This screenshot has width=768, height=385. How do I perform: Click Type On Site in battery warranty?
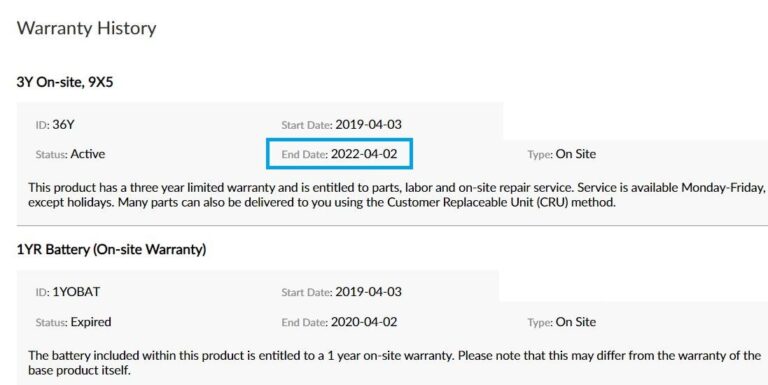click(x=562, y=322)
